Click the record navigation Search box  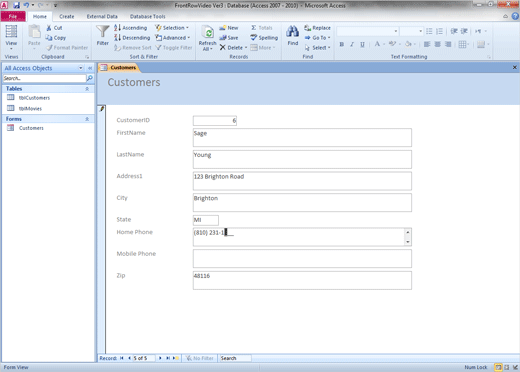pos(235,358)
